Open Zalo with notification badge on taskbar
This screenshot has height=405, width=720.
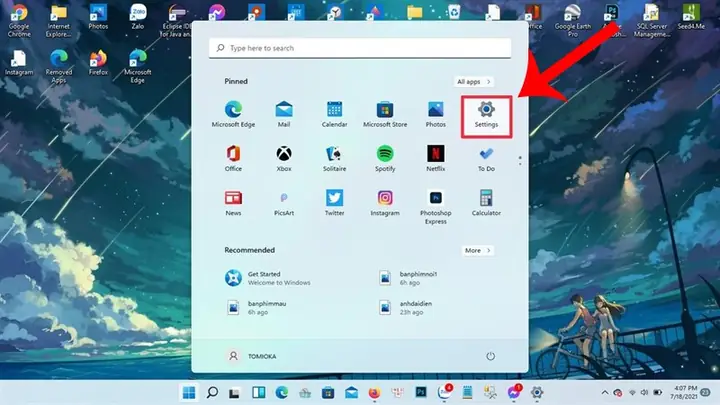tap(444, 393)
